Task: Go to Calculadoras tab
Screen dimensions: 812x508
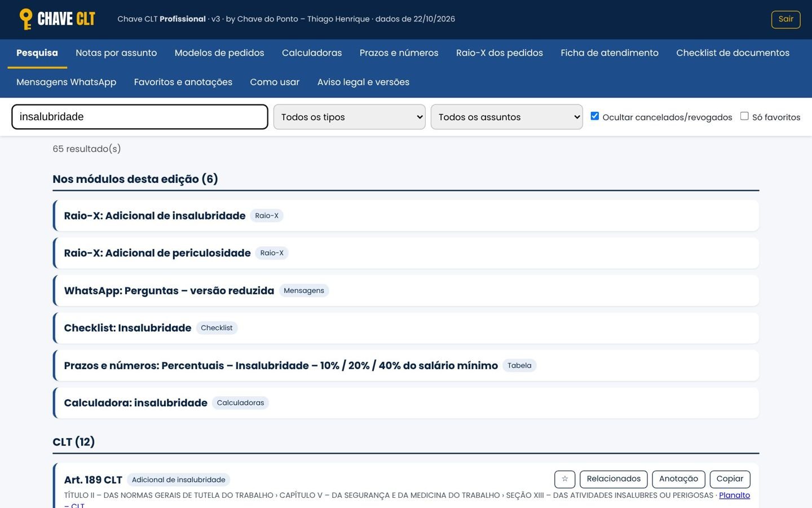Action: click(x=312, y=53)
